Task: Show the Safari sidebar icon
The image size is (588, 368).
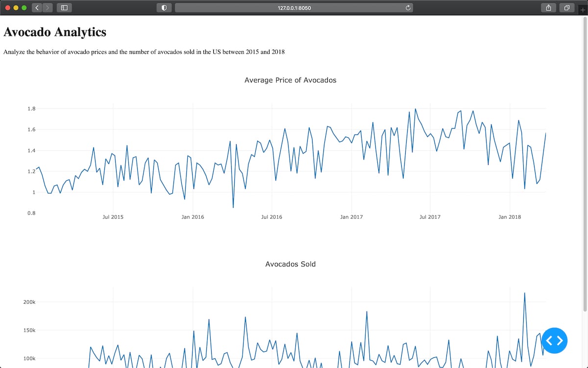Action: tap(63, 8)
